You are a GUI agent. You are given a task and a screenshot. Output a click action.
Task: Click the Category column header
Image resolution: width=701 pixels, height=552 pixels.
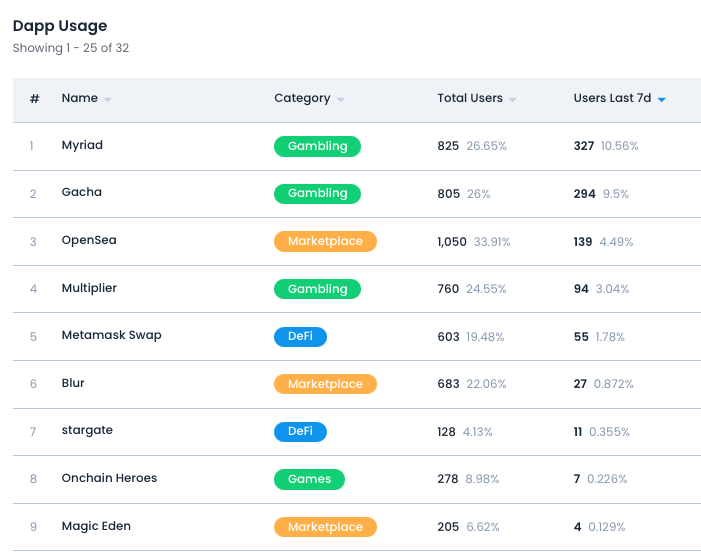pyautogui.click(x=302, y=98)
